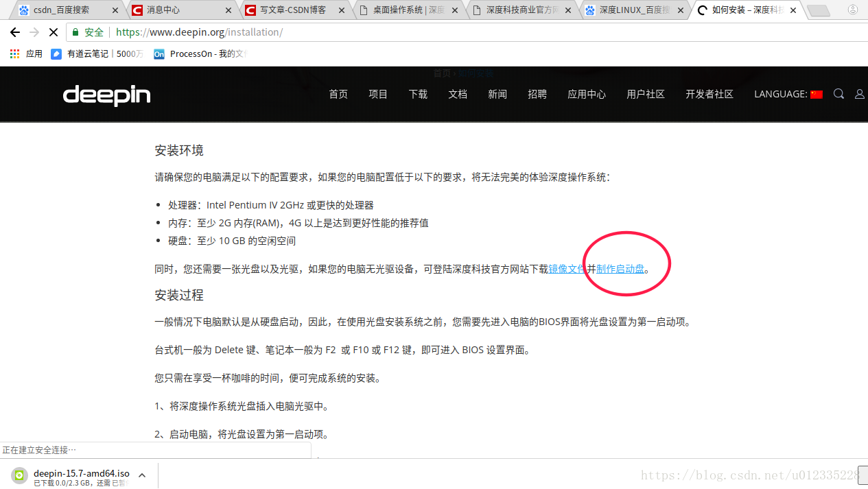Open the ProcessOn bookmark
The height and width of the screenshot is (489, 868).
click(200, 53)
